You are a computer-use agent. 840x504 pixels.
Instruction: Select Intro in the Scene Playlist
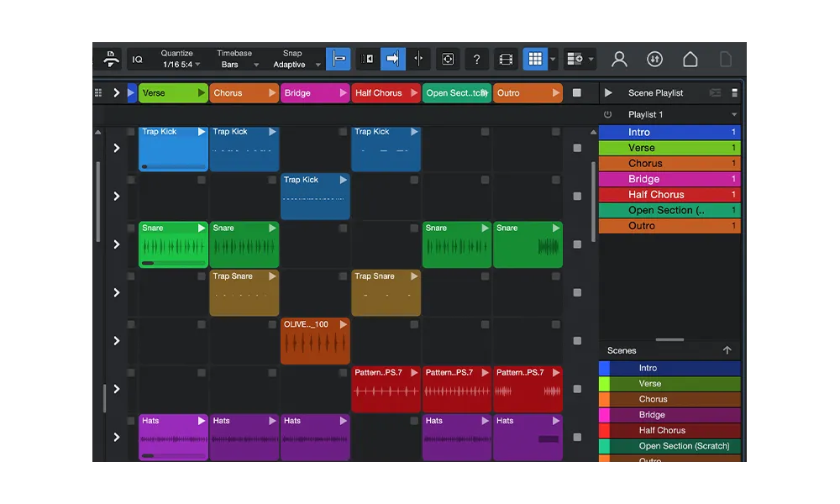point(669,132)
